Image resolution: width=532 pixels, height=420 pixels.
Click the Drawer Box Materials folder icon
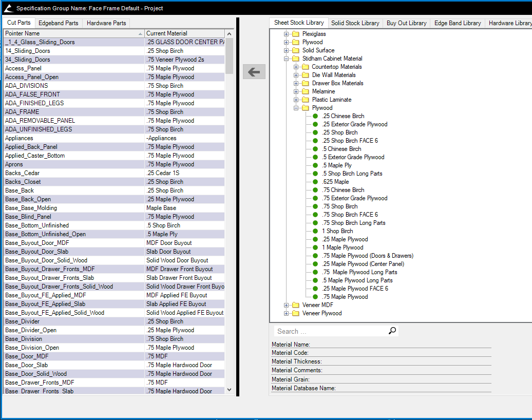pyautogui.click(x=306, y=83)
